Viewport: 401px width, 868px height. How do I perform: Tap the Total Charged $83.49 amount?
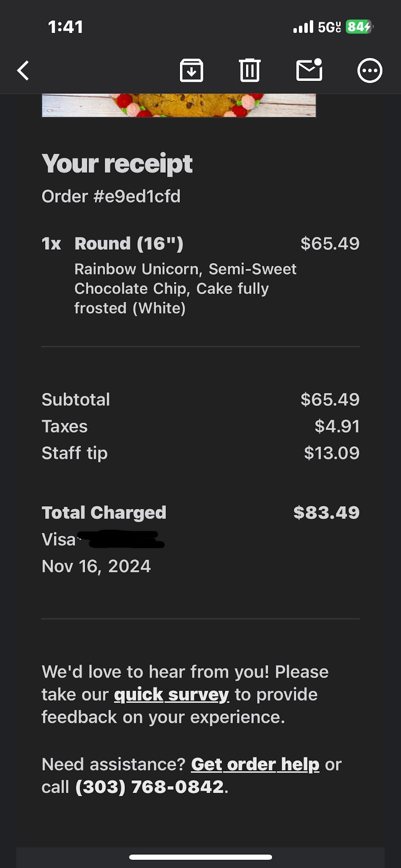click(x=326, y=513)
